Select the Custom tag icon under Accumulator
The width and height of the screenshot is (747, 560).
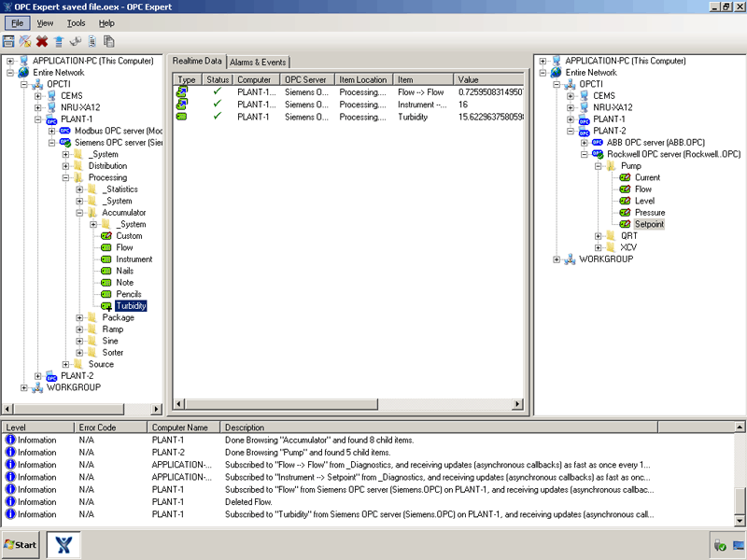106,236
